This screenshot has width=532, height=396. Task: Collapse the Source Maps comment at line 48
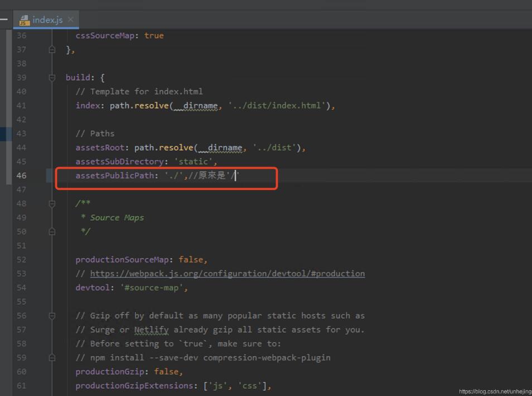coord(52,203)
